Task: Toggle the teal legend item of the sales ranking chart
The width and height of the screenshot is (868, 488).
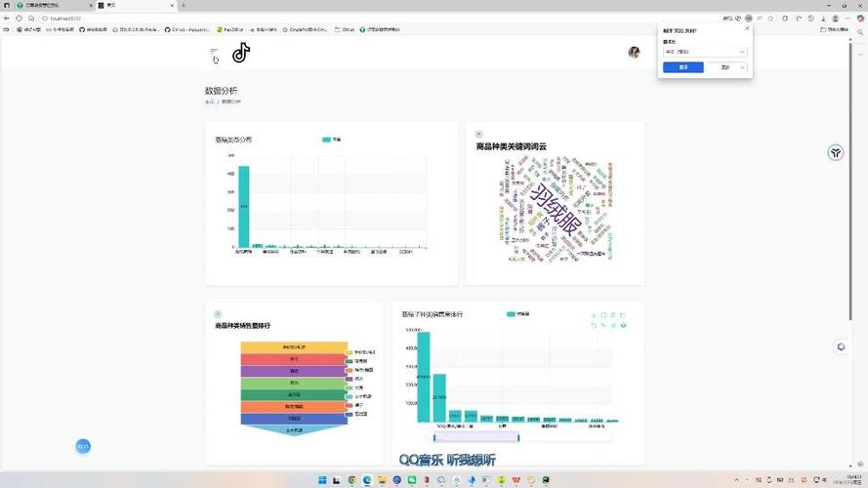Action: click(x=517, y=313)
